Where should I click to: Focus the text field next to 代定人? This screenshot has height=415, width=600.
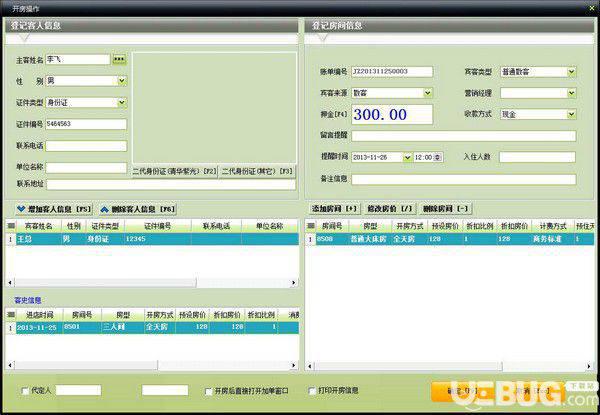[78, 390]
